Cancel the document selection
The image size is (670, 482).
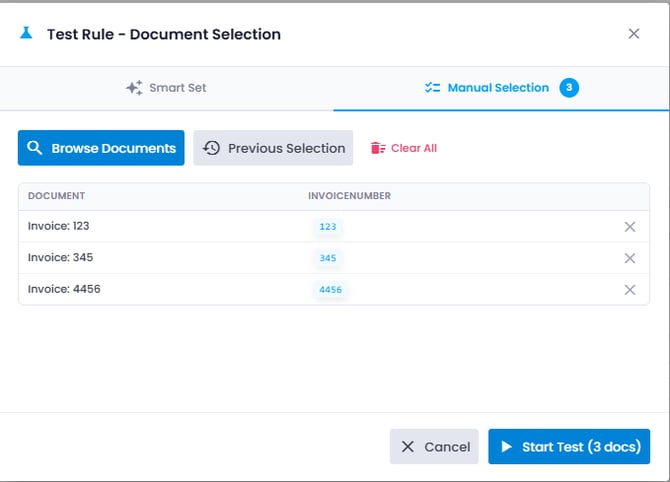(434, 447)
